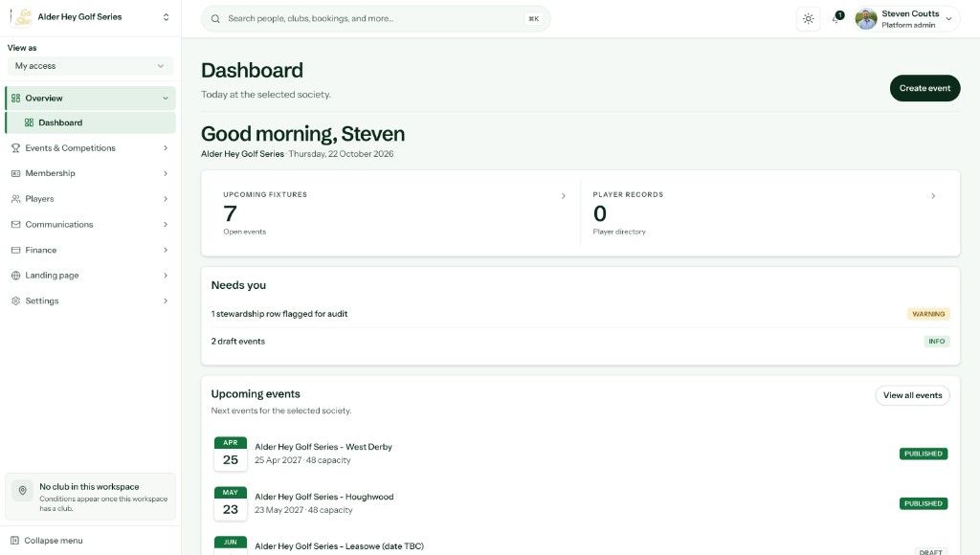
Task: Click PUBLISHED badge for West Derby event
Action: tap(924, 454)
